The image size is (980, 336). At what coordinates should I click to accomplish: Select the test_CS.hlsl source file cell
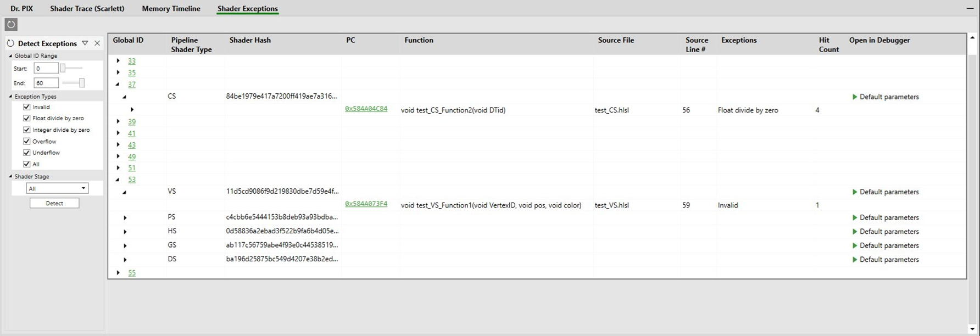611,110
